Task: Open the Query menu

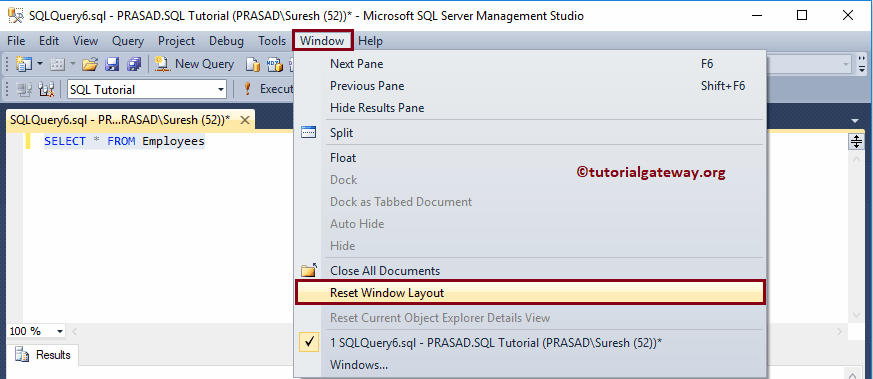Action: click(x=127, y=41)
